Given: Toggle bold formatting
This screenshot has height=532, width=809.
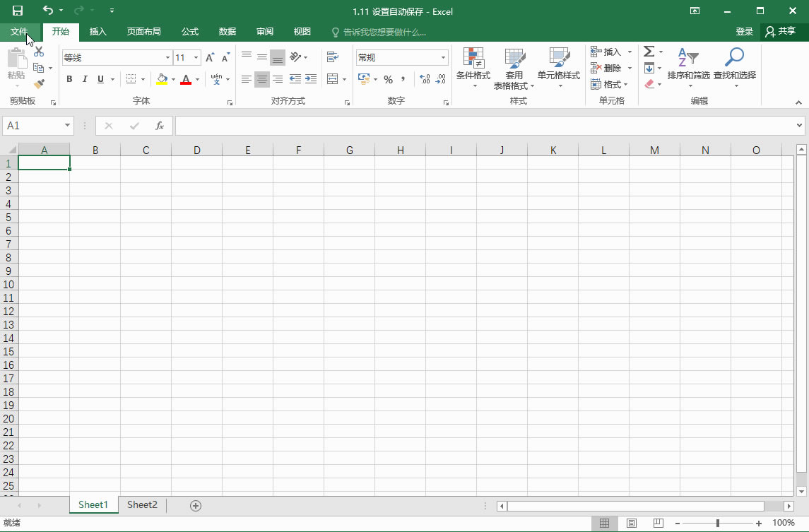Looking at the screenshot, I should click(x=69, y=79).
